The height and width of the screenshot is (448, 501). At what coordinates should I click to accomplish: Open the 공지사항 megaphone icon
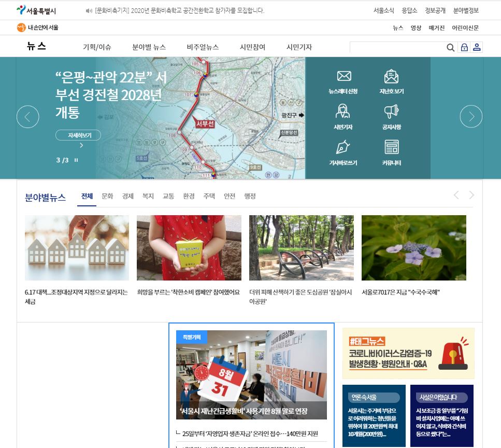click(391, 111)
